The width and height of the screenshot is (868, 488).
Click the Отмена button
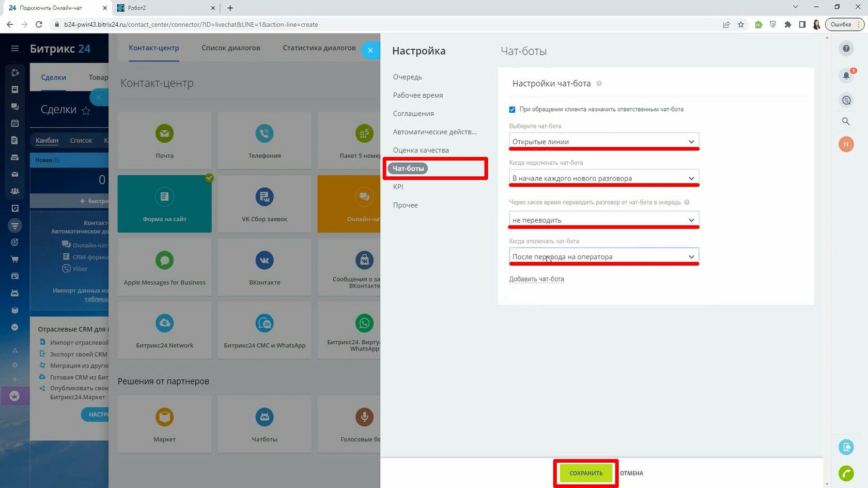631,474
